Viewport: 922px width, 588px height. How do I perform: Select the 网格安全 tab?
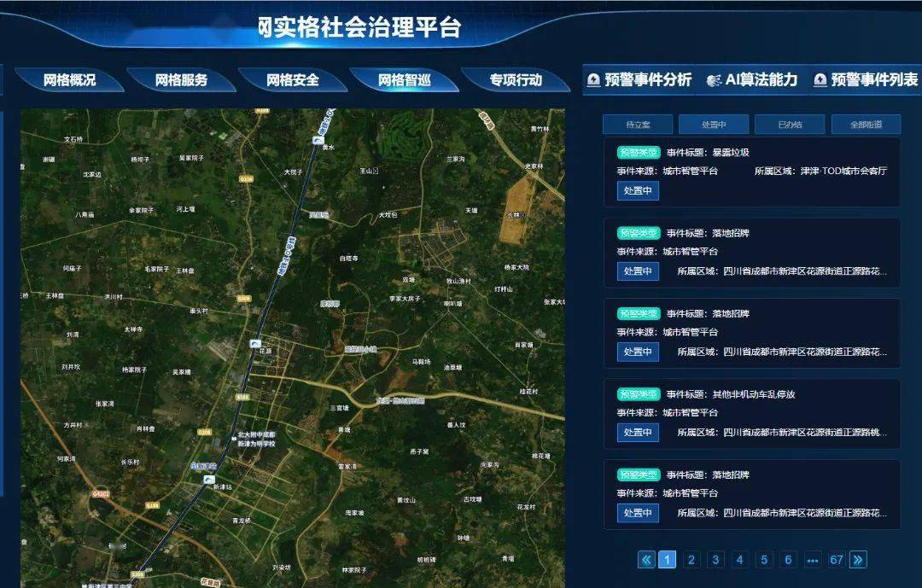292,80
